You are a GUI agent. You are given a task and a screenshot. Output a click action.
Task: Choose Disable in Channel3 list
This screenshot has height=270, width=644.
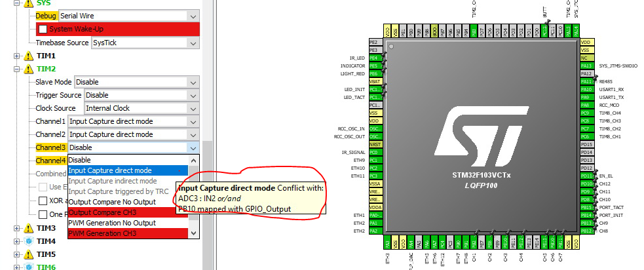coord(128,160)
